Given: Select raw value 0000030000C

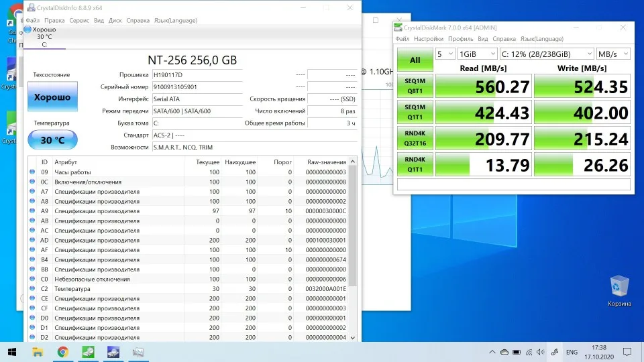Looking at the screenshot, I should [x=326, y=211].
